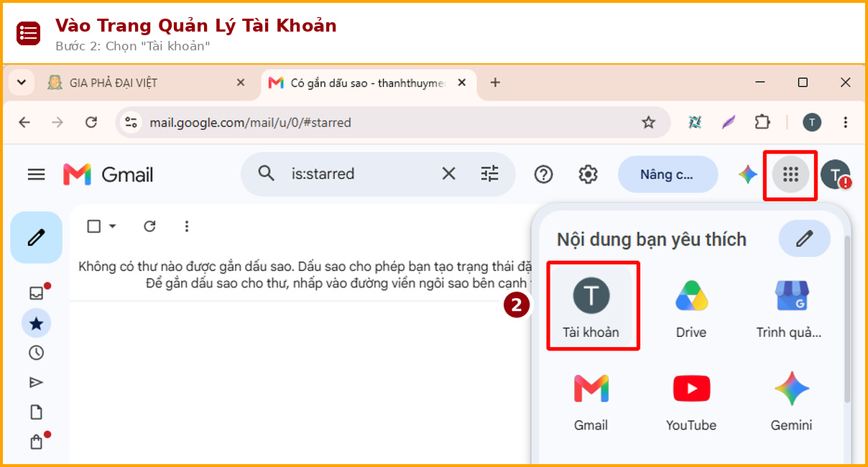Screen dimensions: 868x467
Task: Click the site information icon in address bar
Action: pyautogui.click(x=131, y=122)
